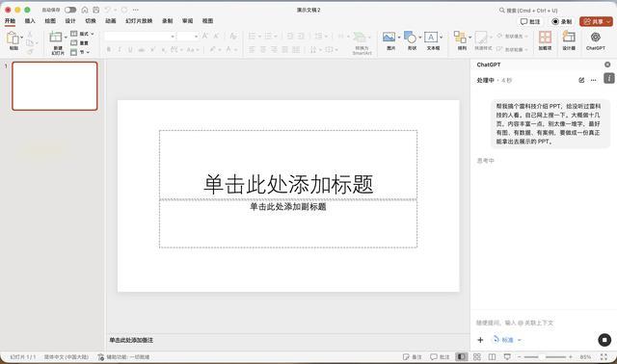
Task: Stop generation with the black stop button
Action: [x=604, y=340]
